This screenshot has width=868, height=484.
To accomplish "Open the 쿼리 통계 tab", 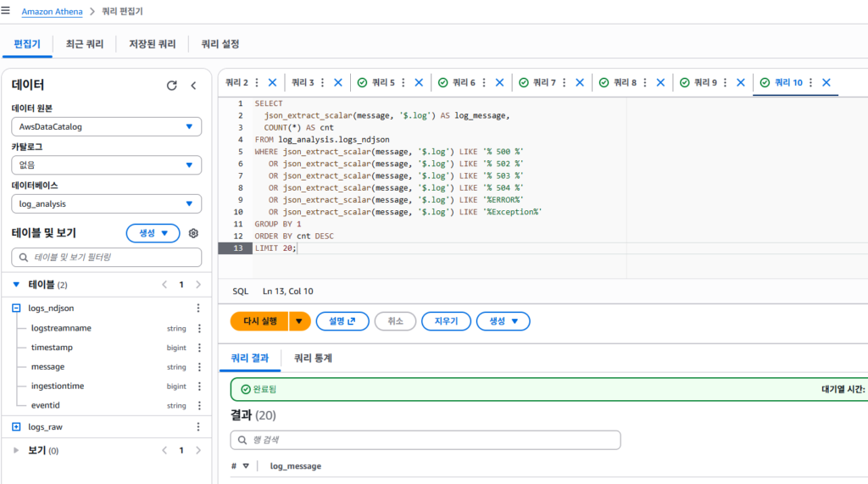I will [313, 359].
